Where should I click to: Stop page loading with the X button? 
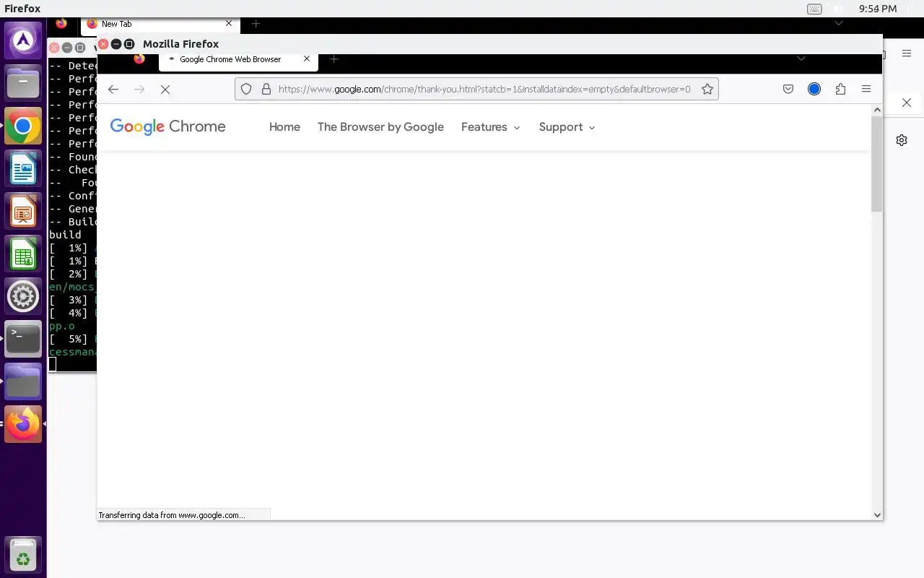point(165,89)
